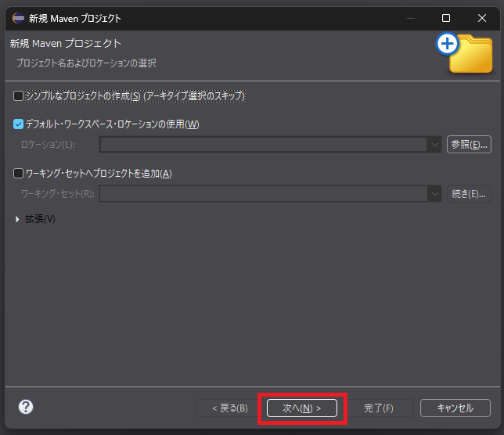Viewport: 504px width, 435px height.
Task: Open the ワーキング・セット dropdown arrow
Action: [x=434, y=194]
